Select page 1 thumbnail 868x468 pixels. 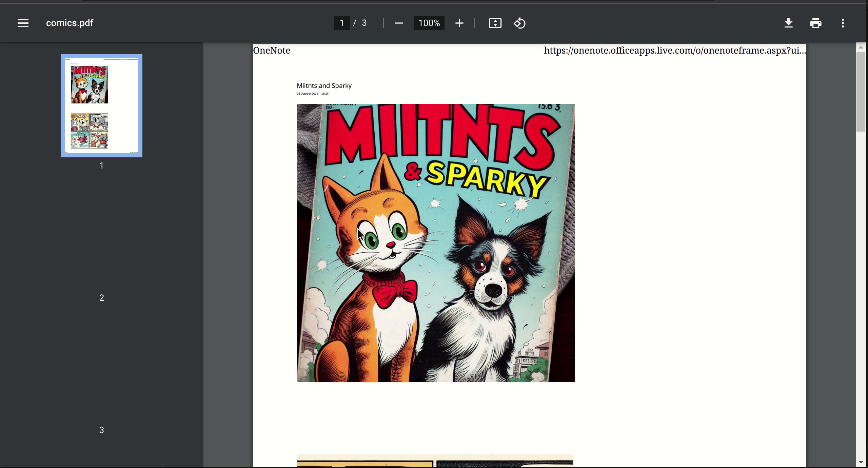click(101, 106)
